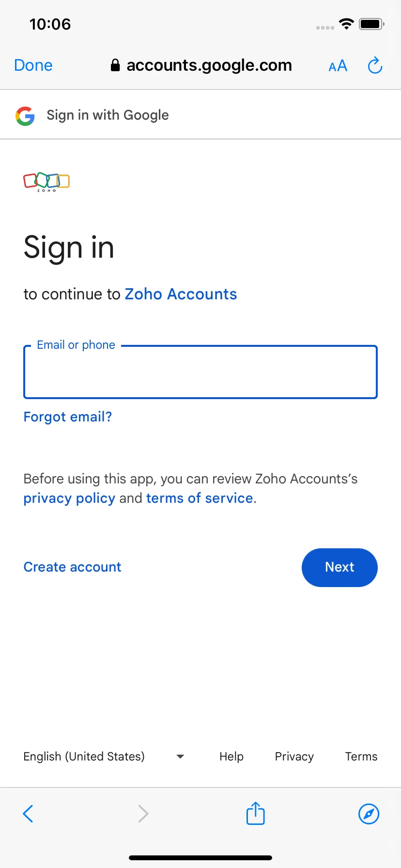
Task: Expand the English (United States) language dropdown
Action: [104, 757]
